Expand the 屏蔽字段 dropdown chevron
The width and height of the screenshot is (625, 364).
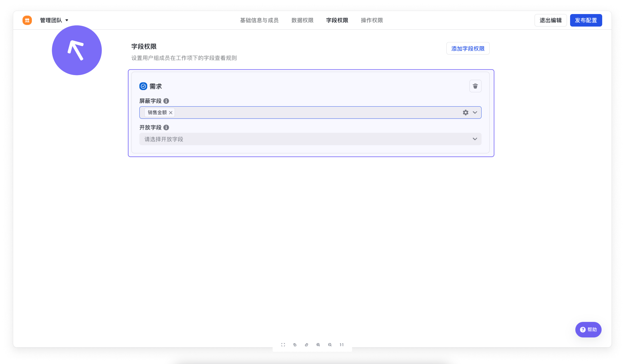click(x=475, y=112)
